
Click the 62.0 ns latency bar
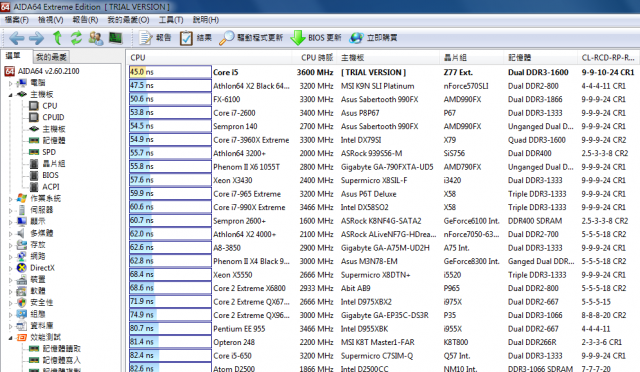tap(170, 234)
